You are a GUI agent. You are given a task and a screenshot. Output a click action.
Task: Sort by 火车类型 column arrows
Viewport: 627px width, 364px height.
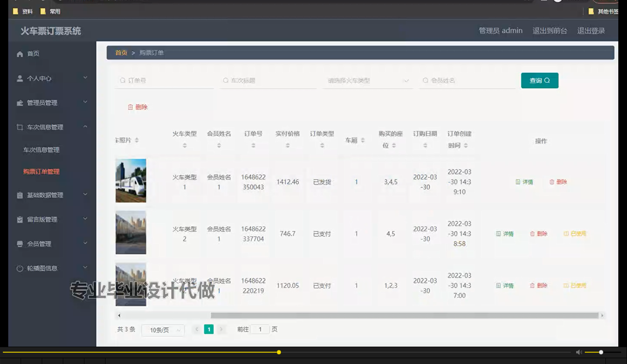[184, 146]
